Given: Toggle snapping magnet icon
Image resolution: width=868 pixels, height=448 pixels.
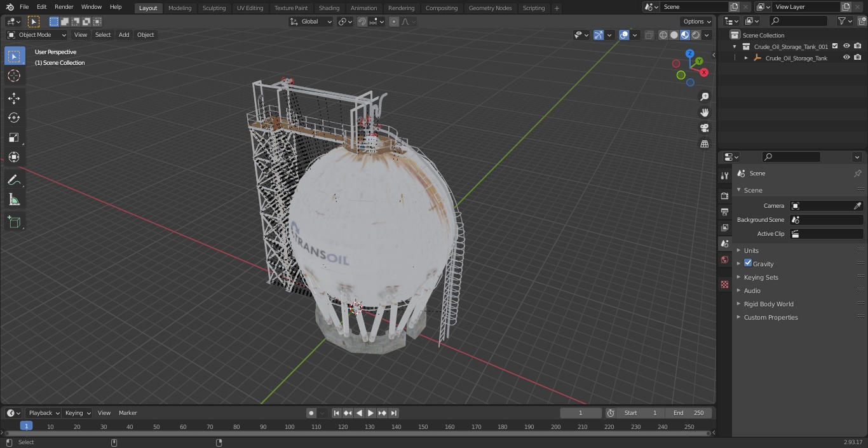Looking at the screenshot, I should [x=362, y=22].
